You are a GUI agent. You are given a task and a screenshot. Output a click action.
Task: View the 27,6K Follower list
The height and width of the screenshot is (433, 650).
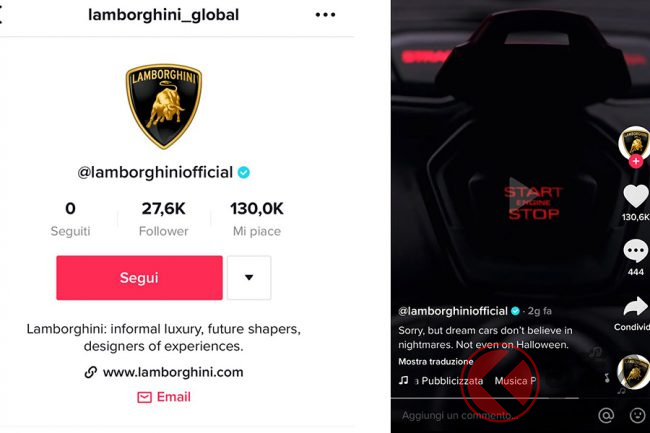(164, 219)
